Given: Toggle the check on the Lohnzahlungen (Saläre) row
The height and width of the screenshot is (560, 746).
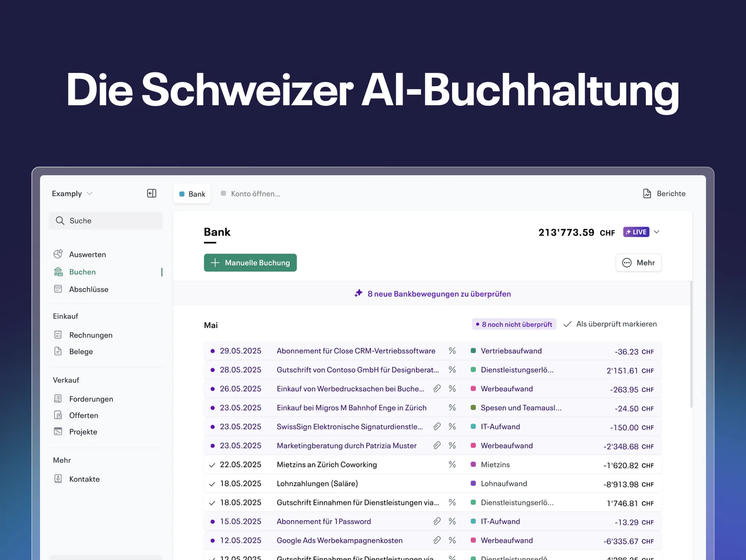Looking at the screenshot, I should pos(212,484).
